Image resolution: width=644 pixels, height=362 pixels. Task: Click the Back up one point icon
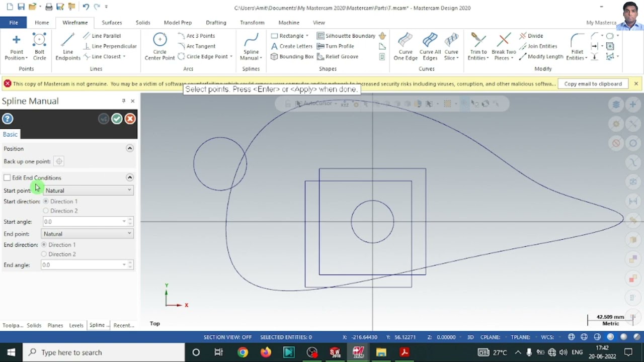tap(59, 161)
